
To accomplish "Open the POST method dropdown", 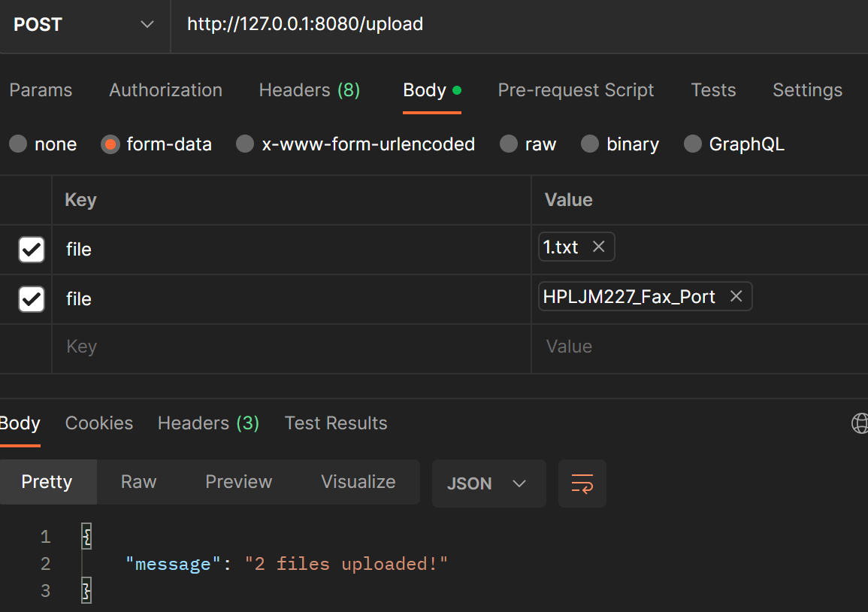I will tap(84, 25).
